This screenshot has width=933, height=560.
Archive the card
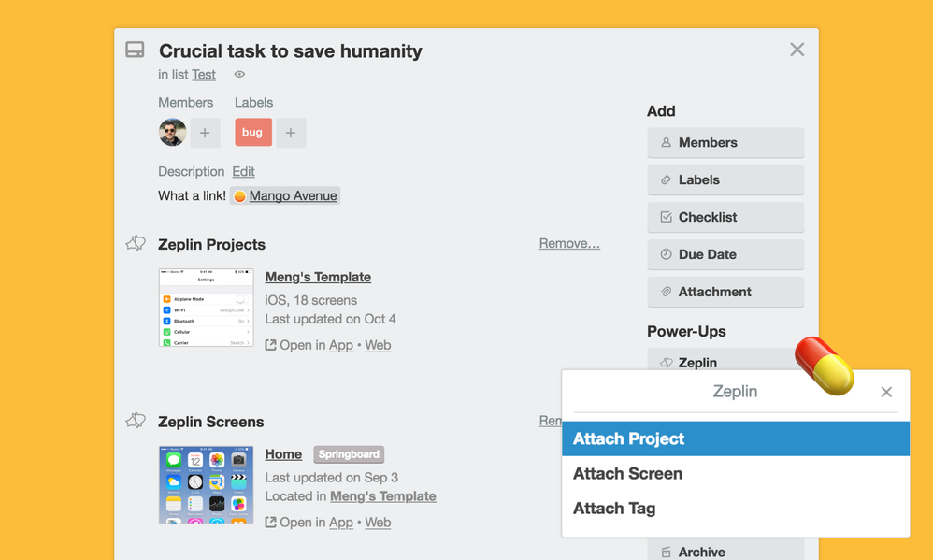tap(725, 551)
